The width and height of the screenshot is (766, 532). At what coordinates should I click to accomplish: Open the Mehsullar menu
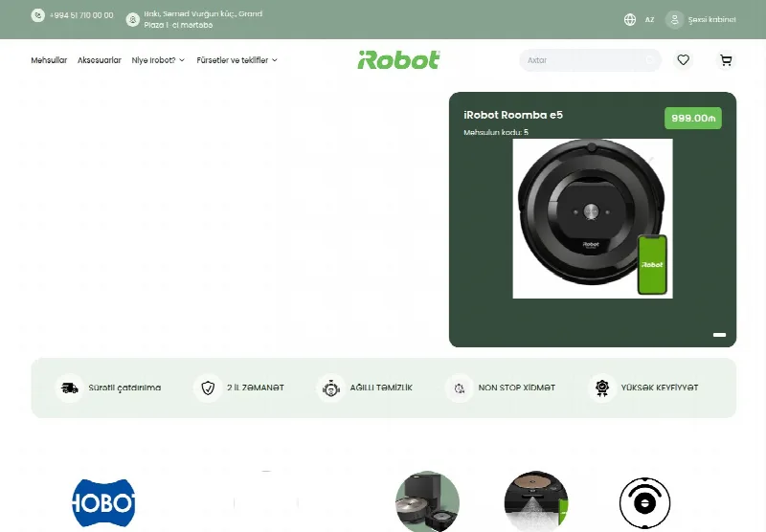click(49, 60)
